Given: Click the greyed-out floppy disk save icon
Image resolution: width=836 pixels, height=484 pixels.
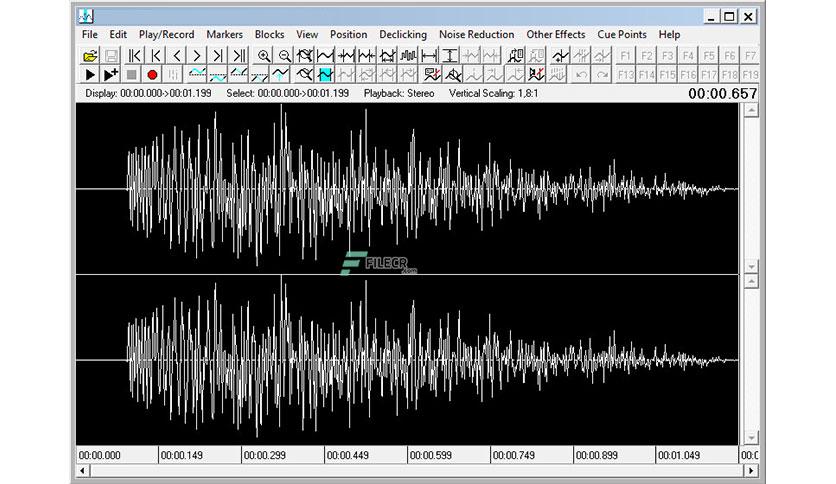Looking at the screenshot, I should click(111, 55).
